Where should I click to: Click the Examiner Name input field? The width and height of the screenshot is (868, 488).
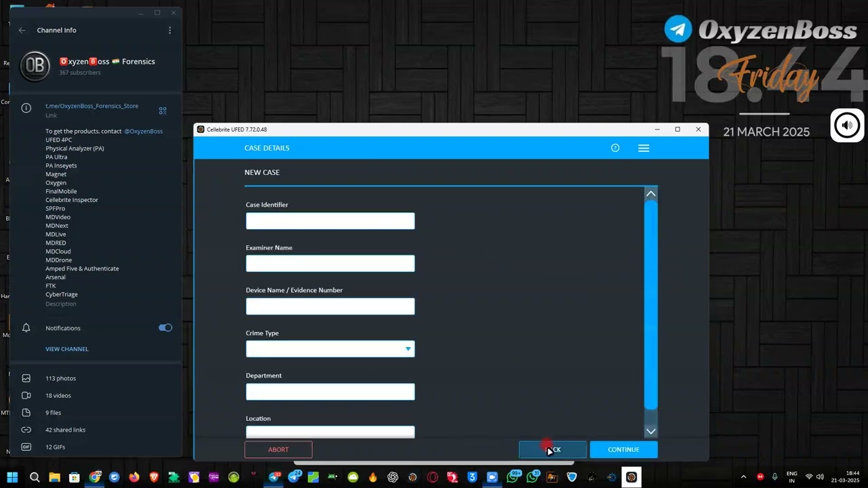click(x=330, y=264)
